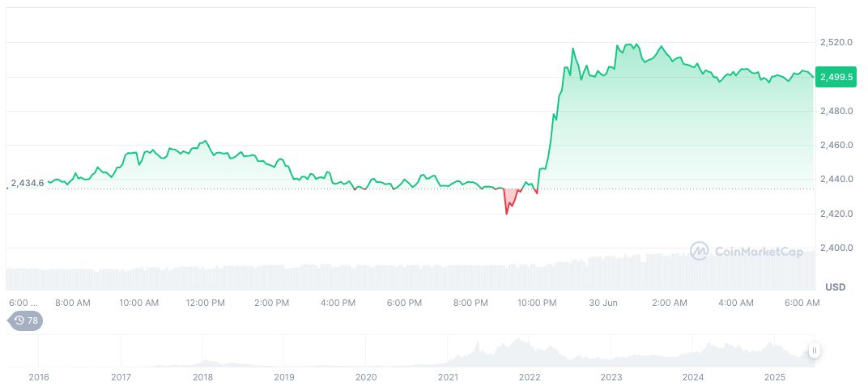Select 2025 in the bottom year timeline
Image resolution: width=868 pixels, height=386 pixels.
(x=775, y=377)
